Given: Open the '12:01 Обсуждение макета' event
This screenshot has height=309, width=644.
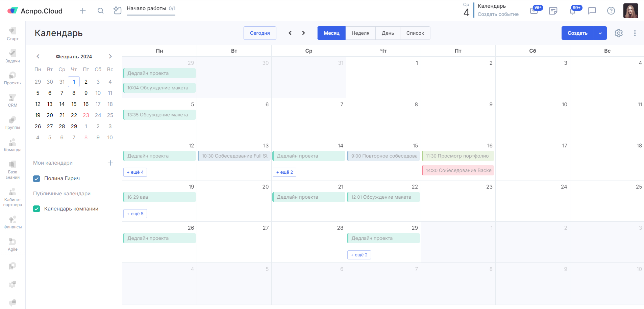Looking at the screenshot, I should tap(383, 197).
